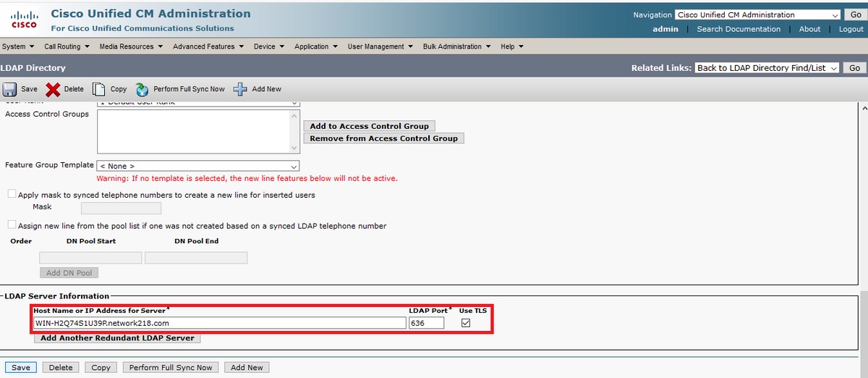Open the System menu

(17, 46)
